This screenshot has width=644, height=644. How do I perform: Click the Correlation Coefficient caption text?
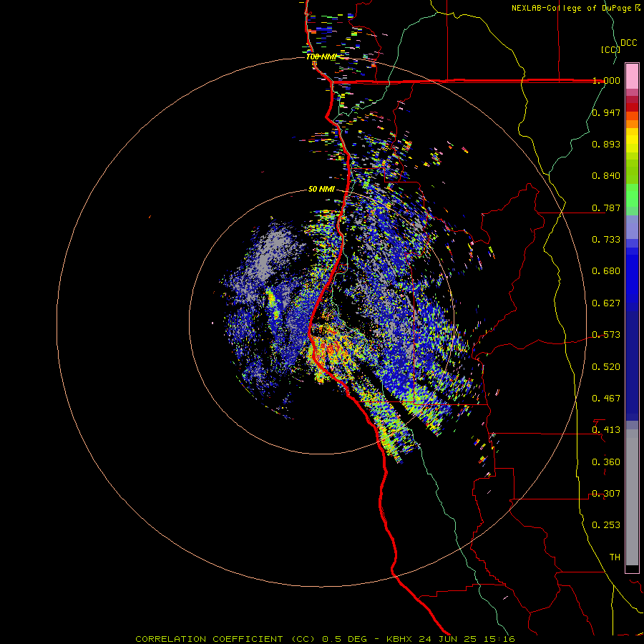click(x=325, y=639)
